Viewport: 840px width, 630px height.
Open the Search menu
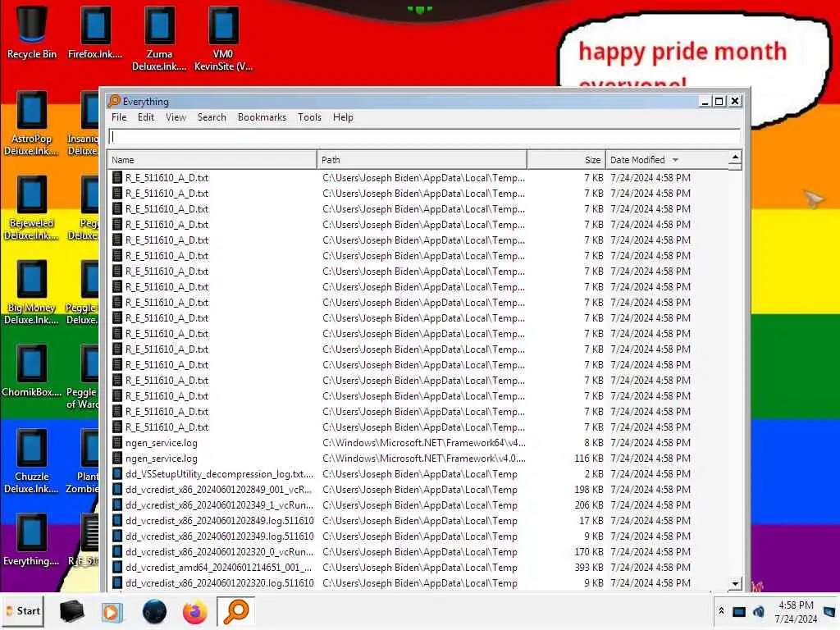[212, 117]
